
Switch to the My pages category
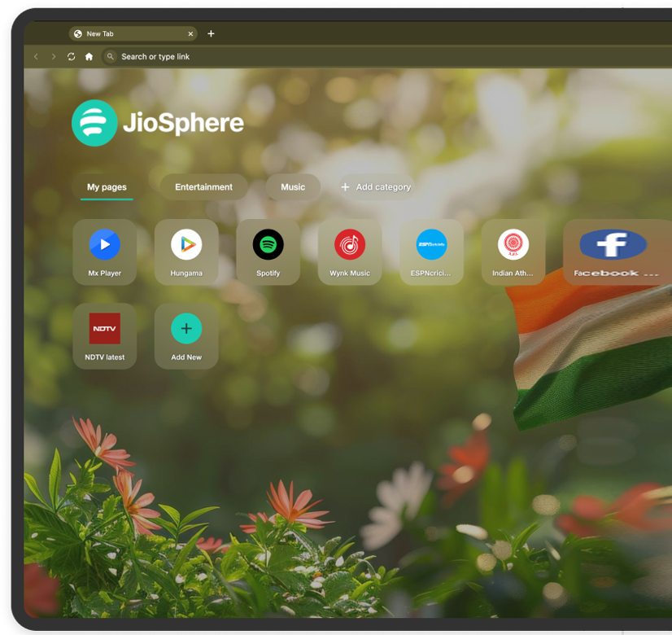pyautogui.click(x=107, y=187)
